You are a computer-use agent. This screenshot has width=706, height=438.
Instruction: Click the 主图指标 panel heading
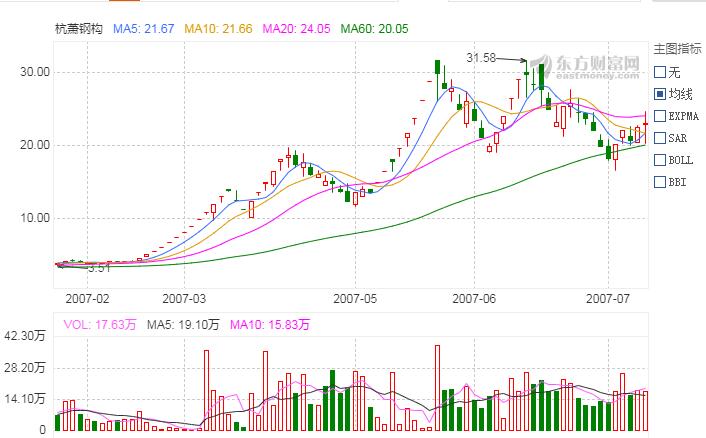coord(678,48)
